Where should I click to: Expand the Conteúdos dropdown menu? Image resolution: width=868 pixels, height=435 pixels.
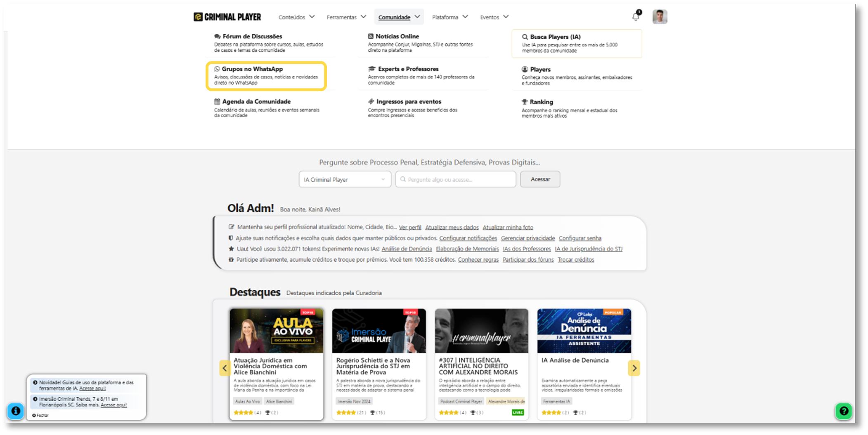click(296, 17)
